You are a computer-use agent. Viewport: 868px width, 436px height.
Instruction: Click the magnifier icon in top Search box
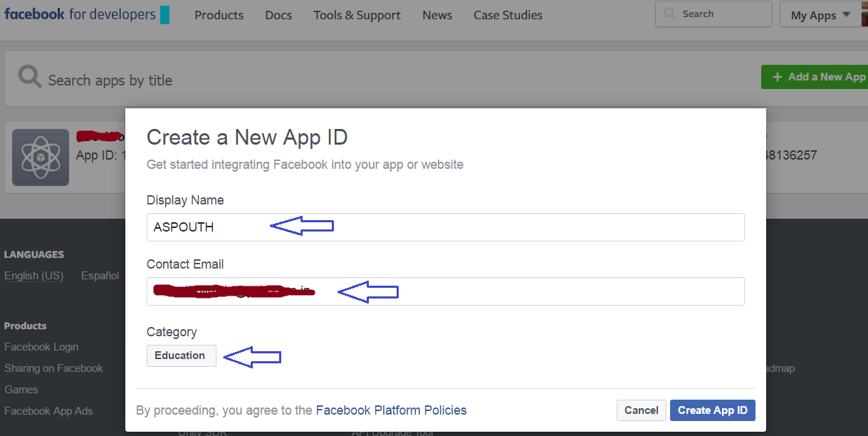coord(669,13)
